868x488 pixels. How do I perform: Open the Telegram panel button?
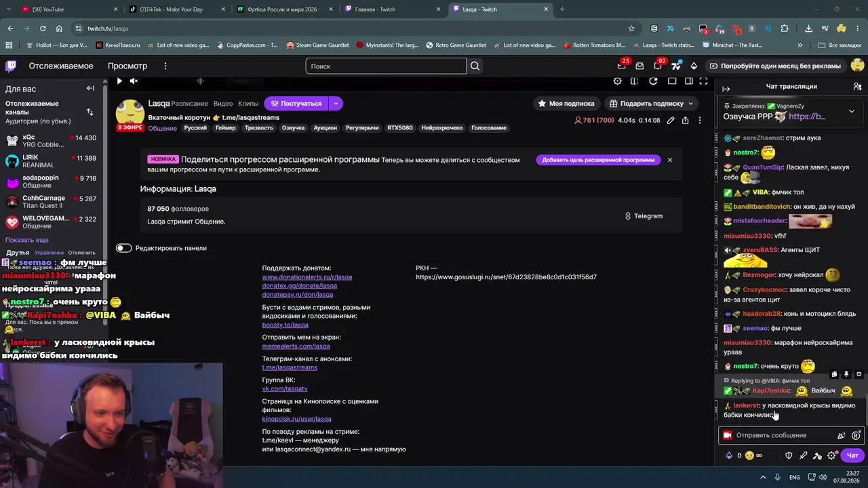644,216
